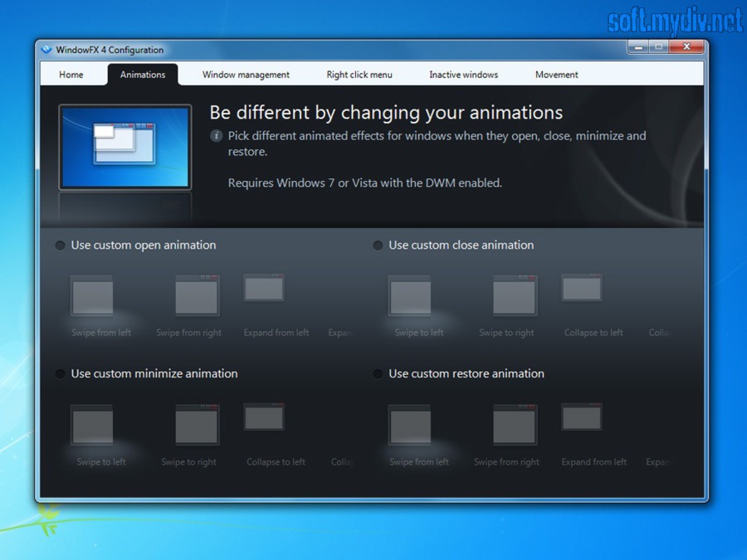Maximize the WindowFX 4 Configuration window
Screen dimensions: 747x560
pos(659,46)
